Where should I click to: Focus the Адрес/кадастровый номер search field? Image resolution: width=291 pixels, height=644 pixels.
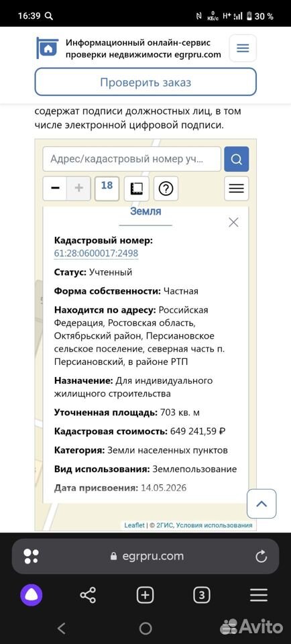coord(131,159)
